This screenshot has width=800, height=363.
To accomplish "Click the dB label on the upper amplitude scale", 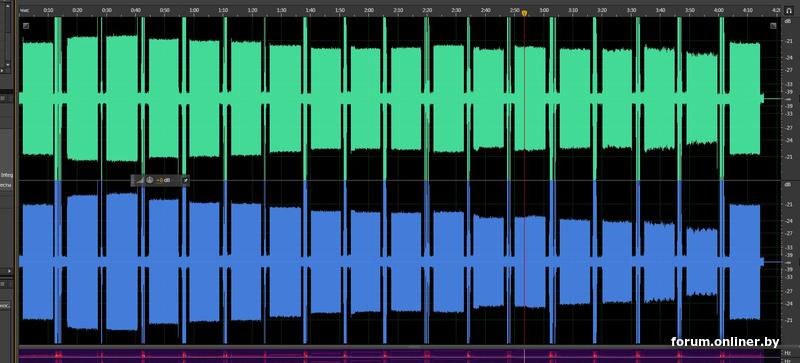I will click(788, 20).
